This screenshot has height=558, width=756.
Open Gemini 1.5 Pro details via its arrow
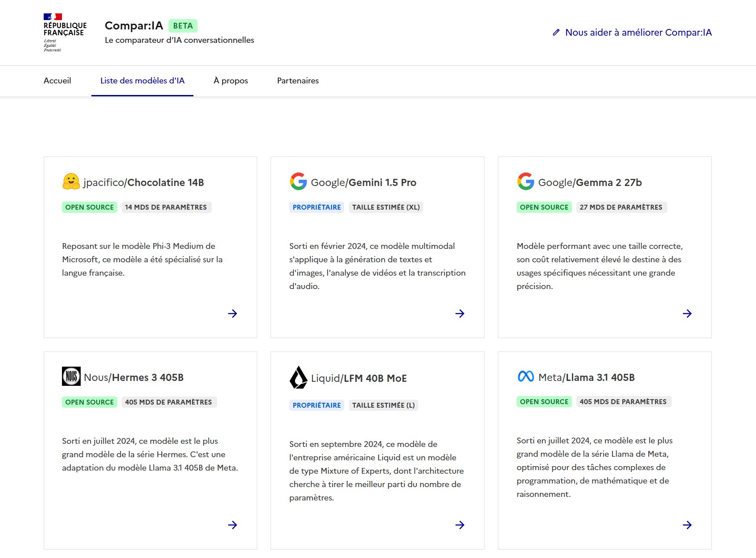460,314
